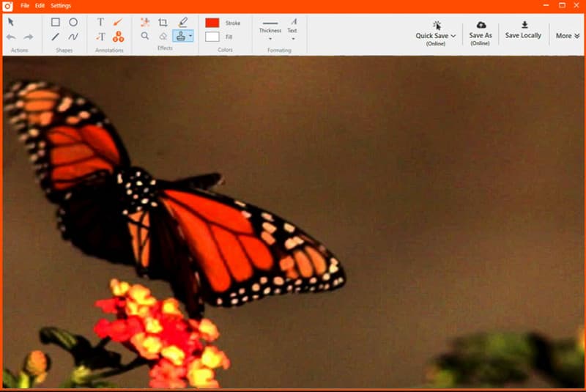Maximize the window

562,5
